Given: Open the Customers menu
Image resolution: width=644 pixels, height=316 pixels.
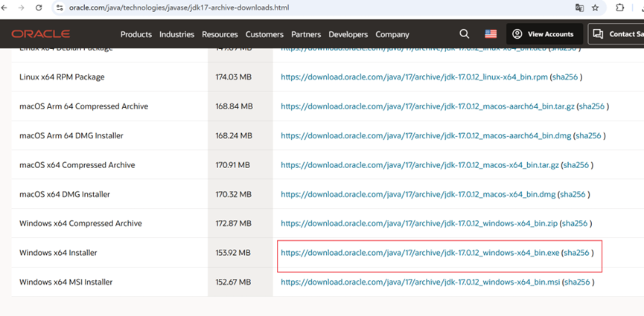Looking at the screenshot, I should click(264, 34).
